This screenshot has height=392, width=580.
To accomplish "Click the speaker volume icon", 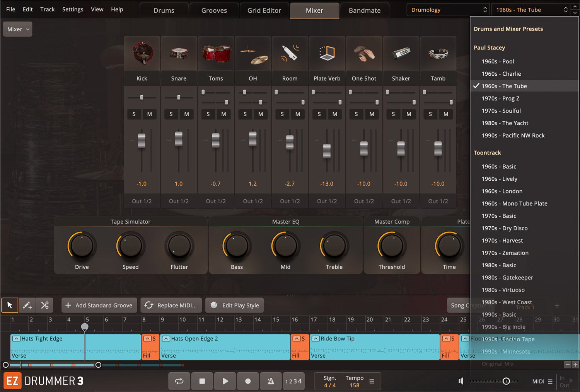I will [461, 381].
